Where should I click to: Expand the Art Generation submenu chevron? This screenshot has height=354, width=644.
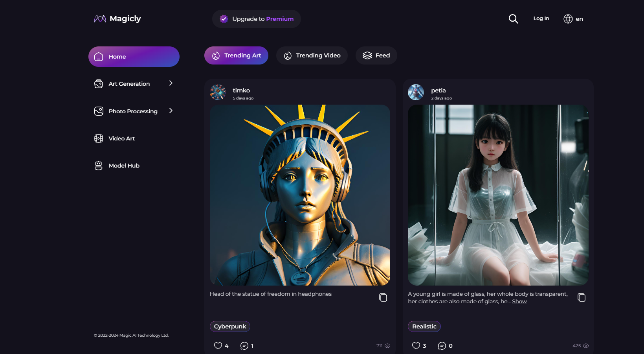[x=171, y=83]
